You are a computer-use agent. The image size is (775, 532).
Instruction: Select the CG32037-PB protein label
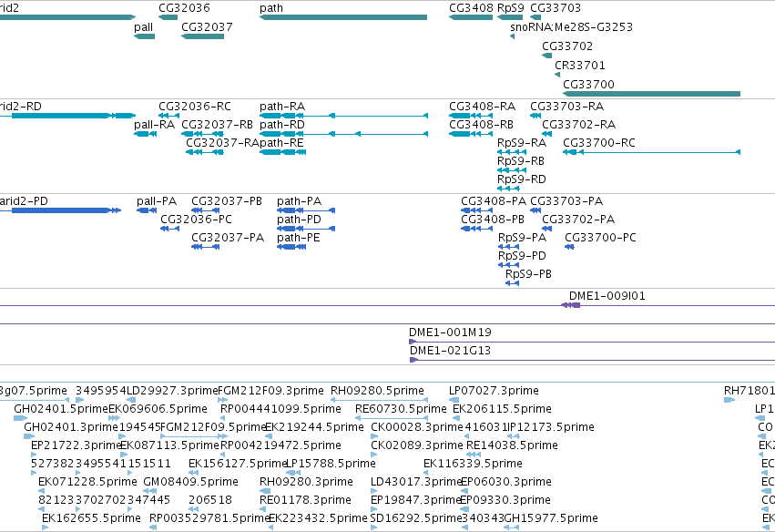(227, 201)
